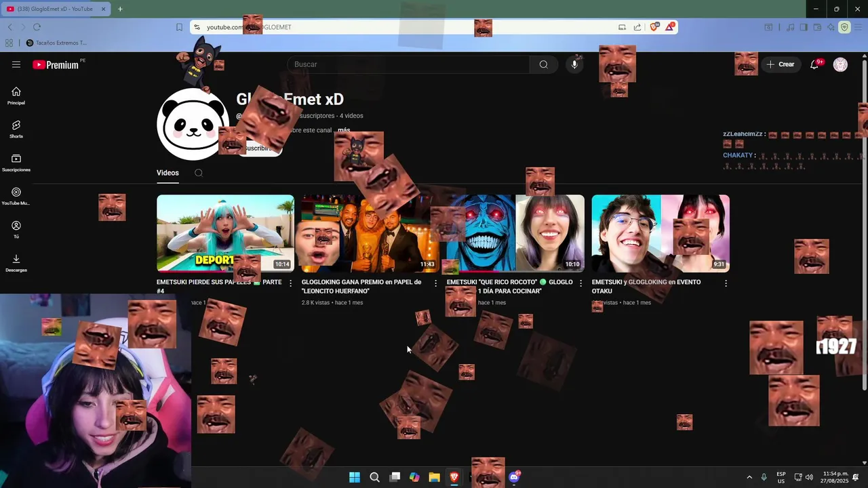Open EMETSUKI QUE RICO ROCOTO title
Screen dimensions: 868x488
click(x=509, y=286)
